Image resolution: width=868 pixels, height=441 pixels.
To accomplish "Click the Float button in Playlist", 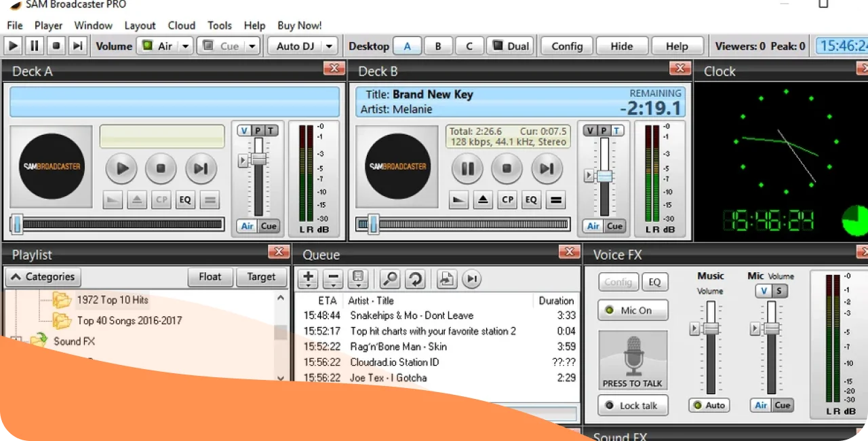I will [x=210, y=277].
